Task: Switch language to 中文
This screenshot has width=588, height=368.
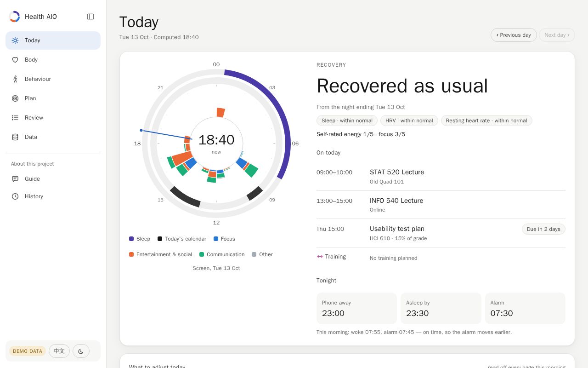Action: pyautogui.click(x=59, y=351)
